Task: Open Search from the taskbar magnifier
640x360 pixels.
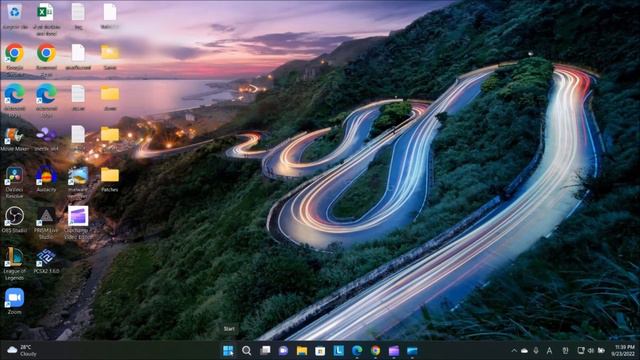Action: tap(247, 351)
